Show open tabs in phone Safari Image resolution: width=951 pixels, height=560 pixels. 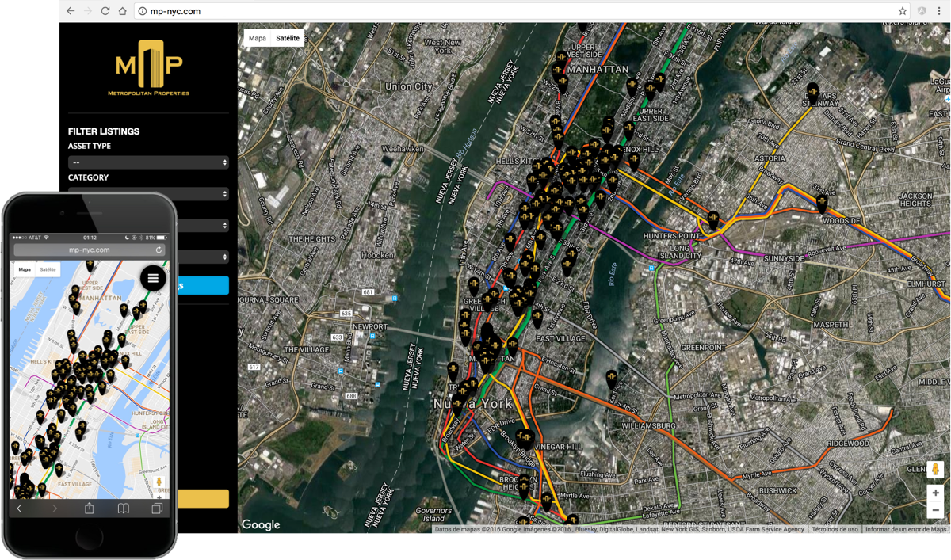pyautogui.click(x=158, y=509)
